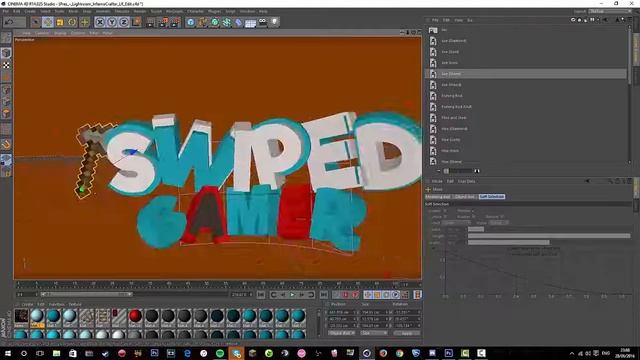640x360 pixels.
Task: Open the Edit Render Settings icon
Action: click(x=175, y=22)
